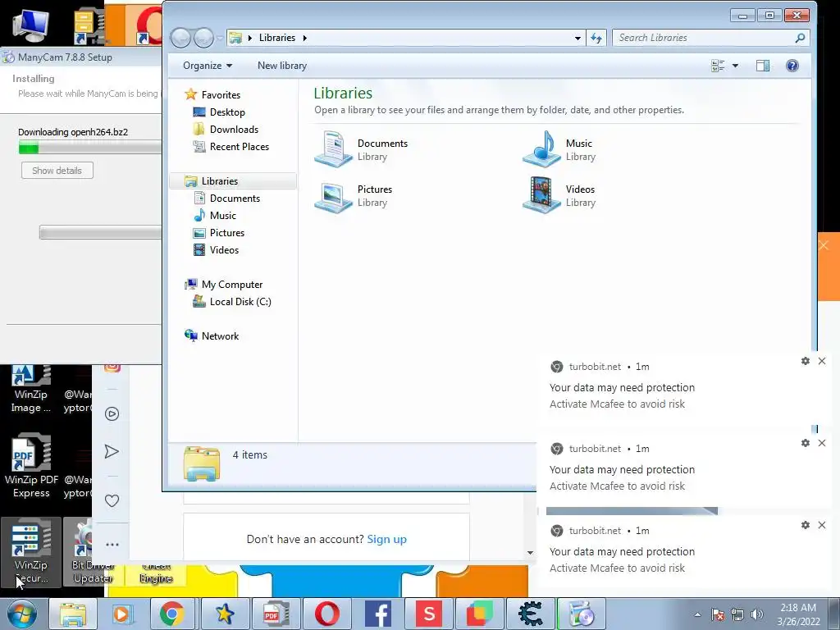Expand the root breadcrumb arrow before Libraries

pyautogui.click(x=249, y=38)
